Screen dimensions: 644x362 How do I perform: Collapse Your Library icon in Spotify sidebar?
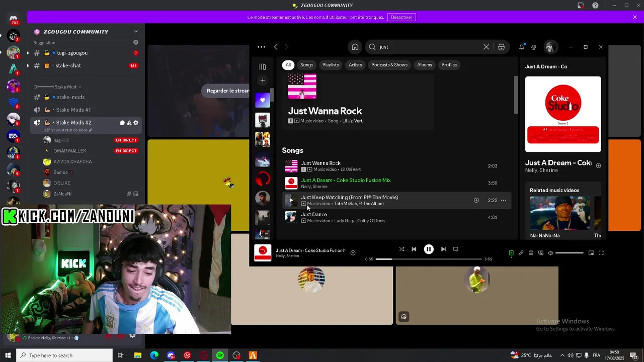[x=263, y=67]
